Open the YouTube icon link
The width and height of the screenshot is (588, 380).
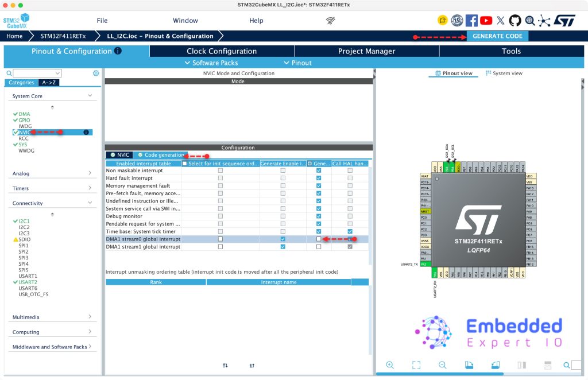pos(486,20)
